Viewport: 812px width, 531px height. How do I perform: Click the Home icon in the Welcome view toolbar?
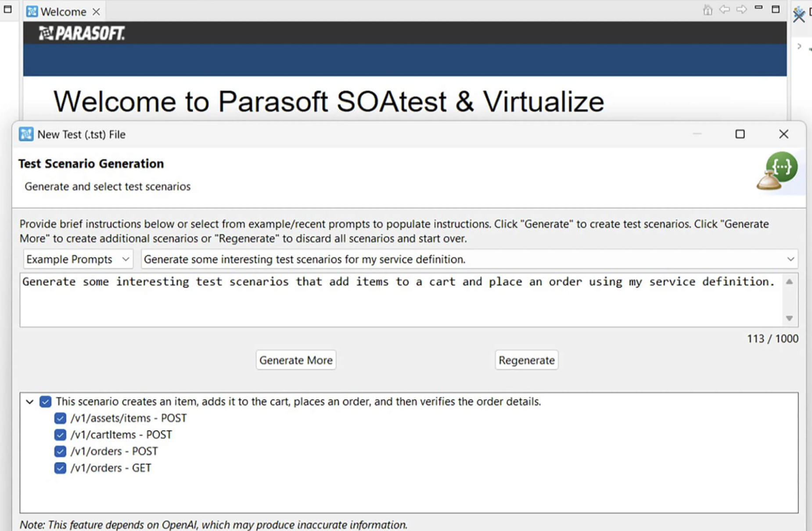click(x=707, y=10)
